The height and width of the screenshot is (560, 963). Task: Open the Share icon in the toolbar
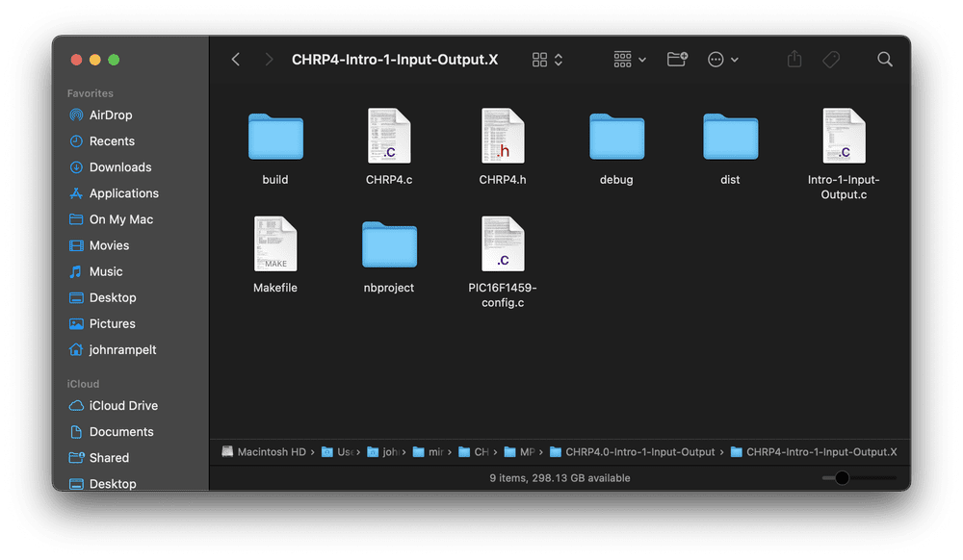coord(794,59)
